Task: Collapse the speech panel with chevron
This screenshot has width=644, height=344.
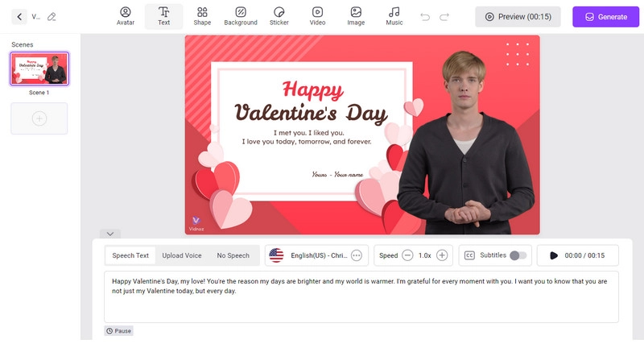Action: tap(111, 234)
